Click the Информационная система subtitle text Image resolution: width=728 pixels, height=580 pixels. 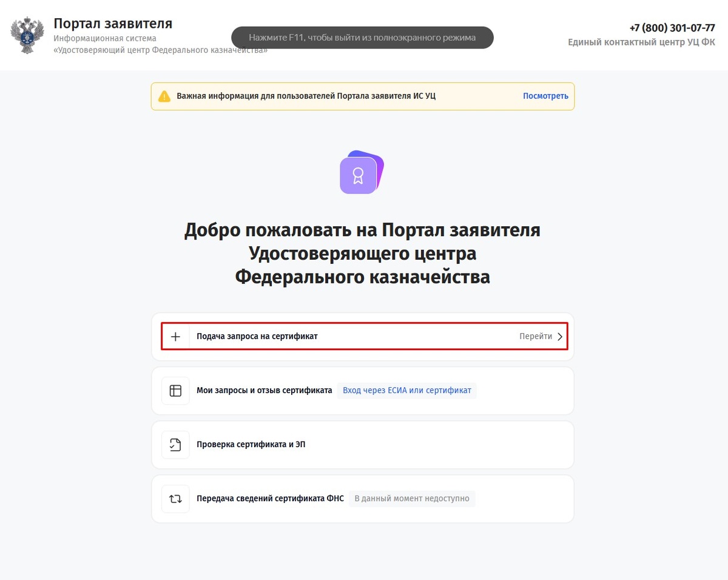(104, 38)
